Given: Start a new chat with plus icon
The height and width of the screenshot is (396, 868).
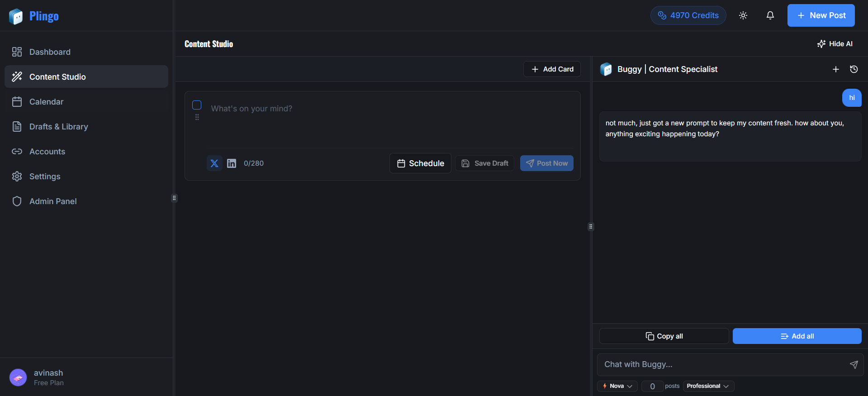Looking at the screenshot, I should coord(836,69).
